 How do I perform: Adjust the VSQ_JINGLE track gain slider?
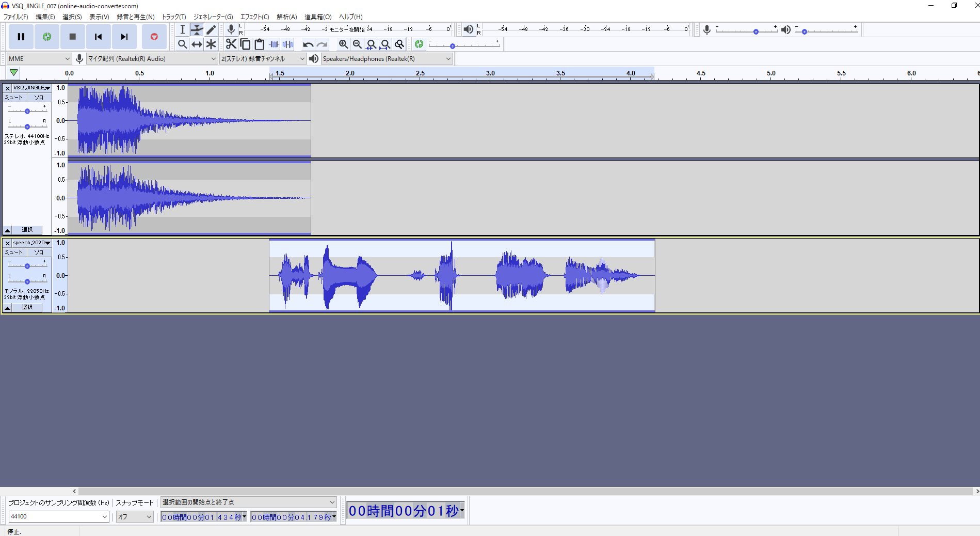tap(27, 111)
